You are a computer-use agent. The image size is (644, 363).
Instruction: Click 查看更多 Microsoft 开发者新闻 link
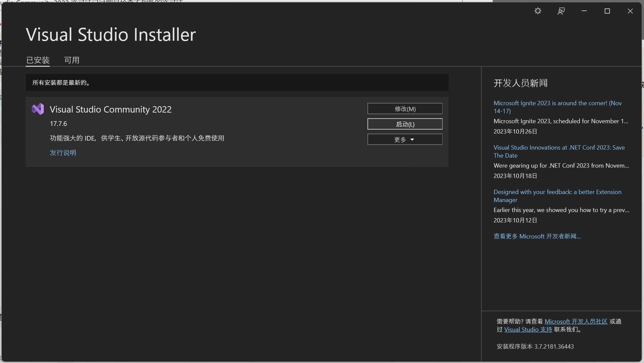click(x=537, y=236)
